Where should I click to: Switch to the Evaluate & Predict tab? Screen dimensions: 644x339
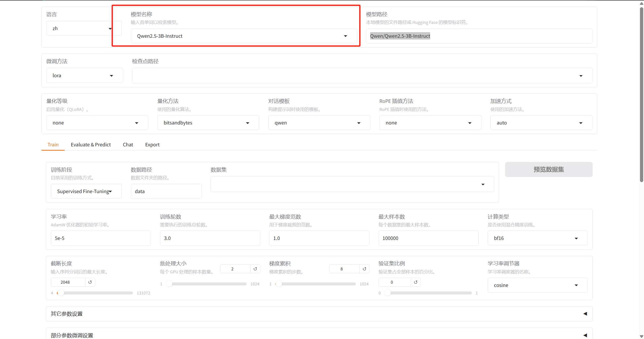(x=91, y=145)
